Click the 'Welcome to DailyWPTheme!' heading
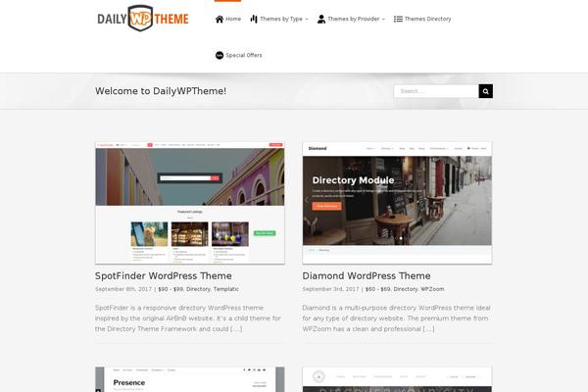Image resolution: width=588 pixels, height=392 pixels. tap(161, 91)
